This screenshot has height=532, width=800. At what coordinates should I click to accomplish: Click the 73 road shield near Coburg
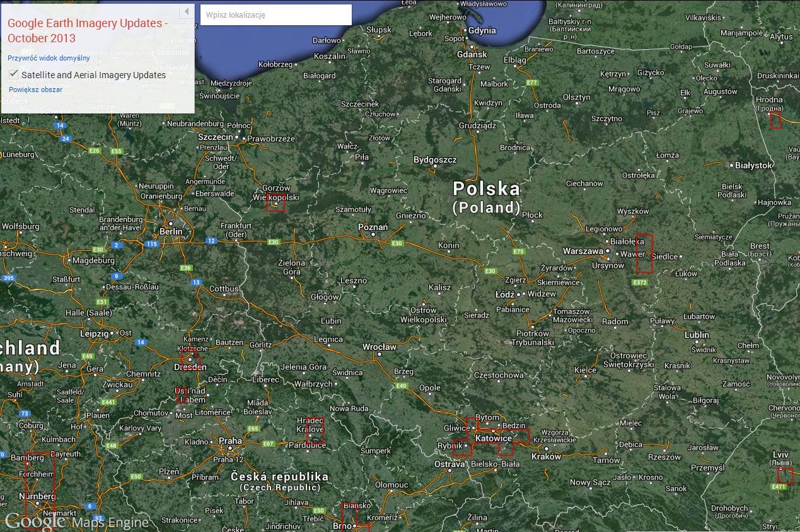pos(25,413)
